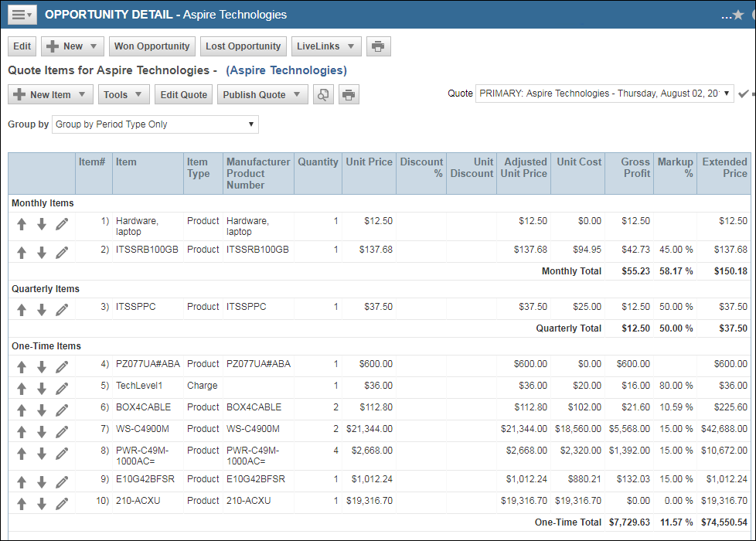756x541 pixels.
Task: Open the hamburger menu in the title bar
Action: pos(22,15)
